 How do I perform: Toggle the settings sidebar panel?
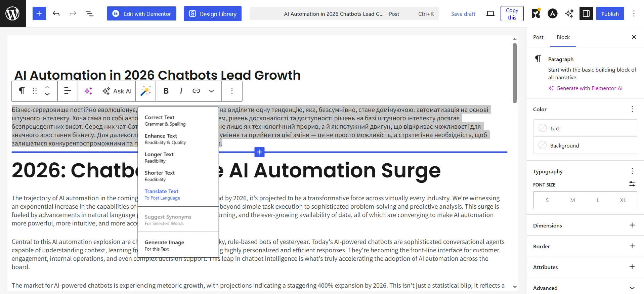(586, 13)
